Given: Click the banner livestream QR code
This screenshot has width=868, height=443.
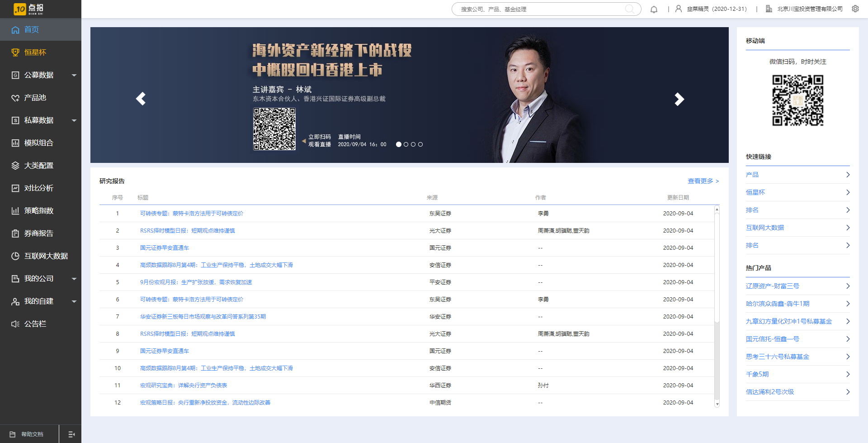Looking at the screenshot, I should click(274, 129).
